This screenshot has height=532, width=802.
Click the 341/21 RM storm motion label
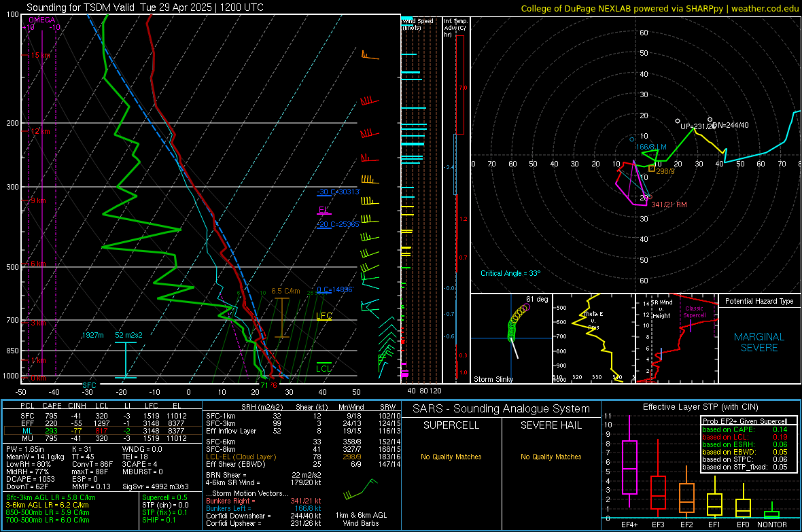click(669, 205)
